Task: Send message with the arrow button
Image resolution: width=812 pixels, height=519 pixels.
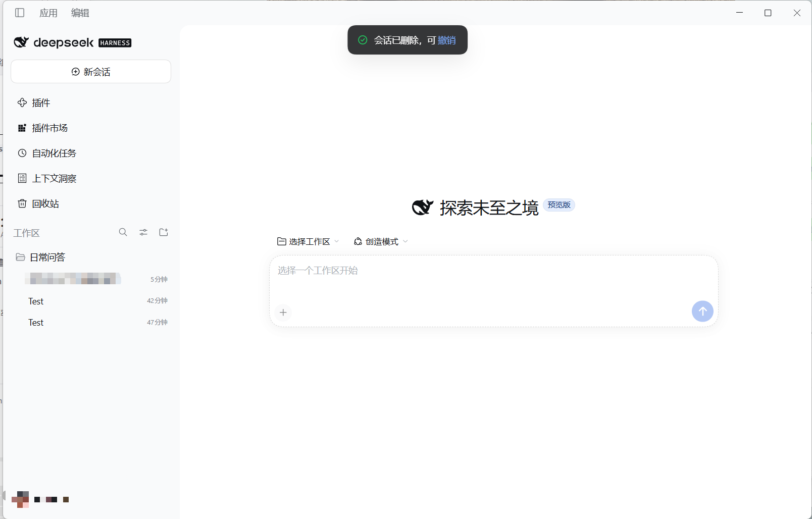Action: coord(702,312)
